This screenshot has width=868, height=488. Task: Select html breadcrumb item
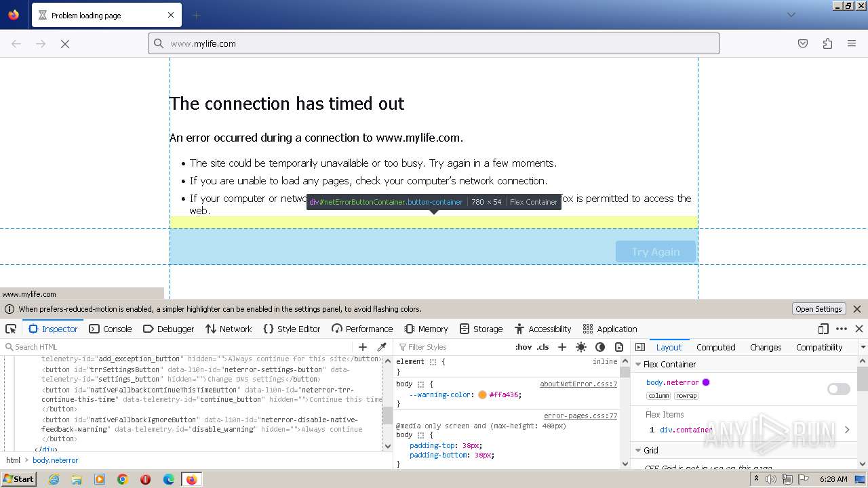(14, 460)
